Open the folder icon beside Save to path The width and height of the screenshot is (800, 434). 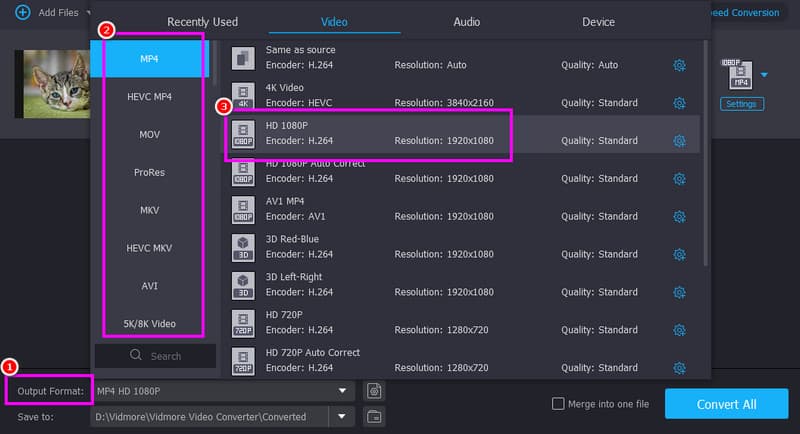point(375,416)
